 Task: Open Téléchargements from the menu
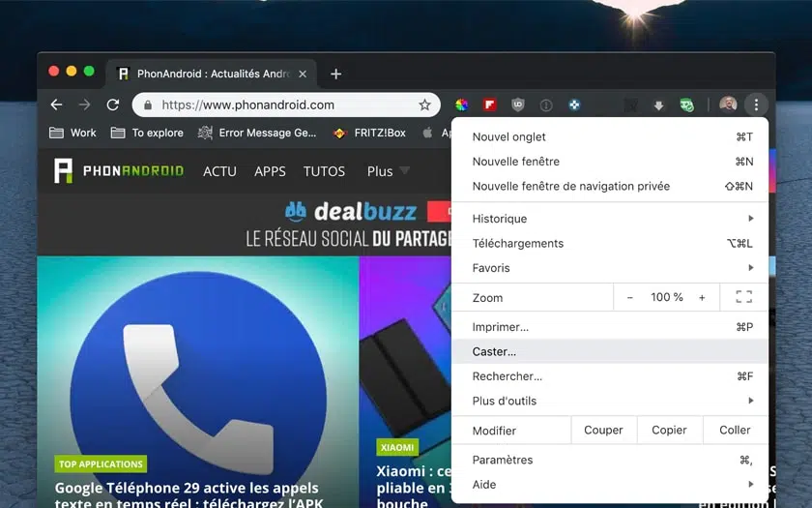coord(610,243)
